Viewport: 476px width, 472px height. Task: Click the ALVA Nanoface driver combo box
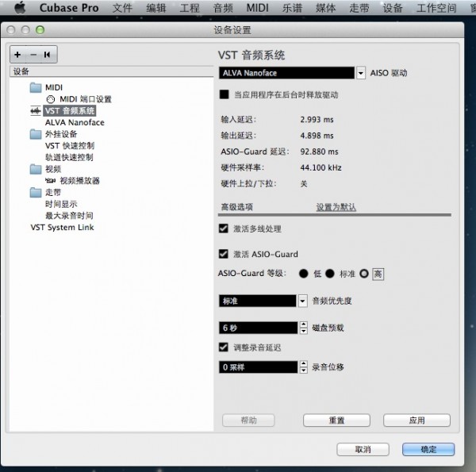[286, 73]
